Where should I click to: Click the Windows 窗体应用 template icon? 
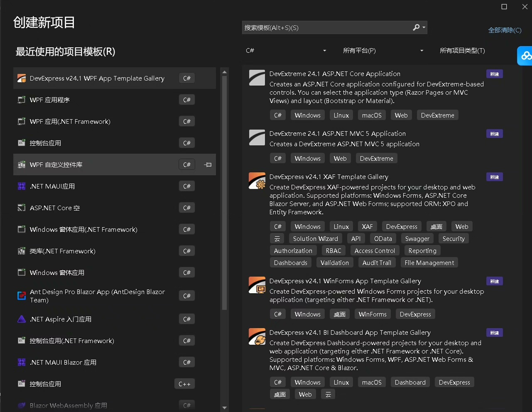tap(22, 272)
